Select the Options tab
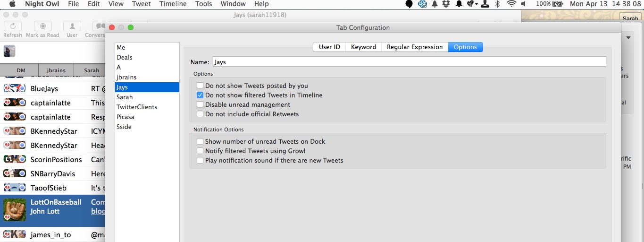 point(465,47)
